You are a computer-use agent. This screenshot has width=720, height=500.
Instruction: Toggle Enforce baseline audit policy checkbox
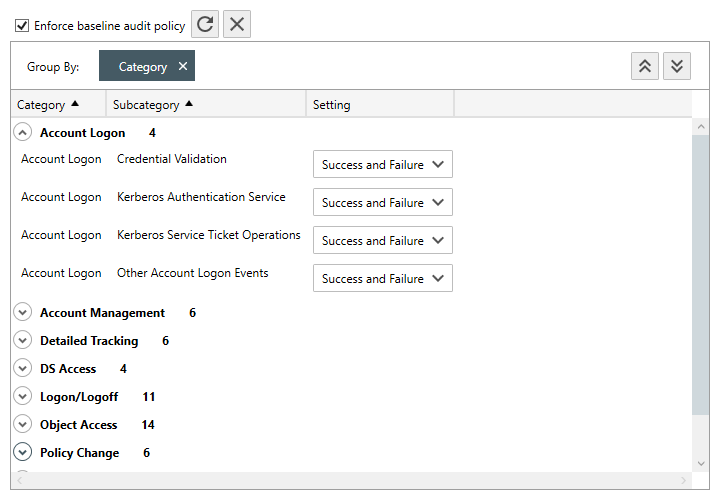coord(22,26)
